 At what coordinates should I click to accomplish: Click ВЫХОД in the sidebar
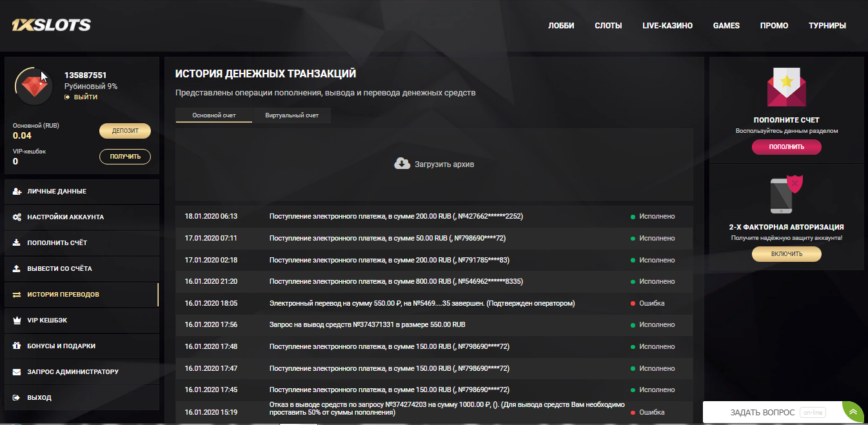pos(81,398)
